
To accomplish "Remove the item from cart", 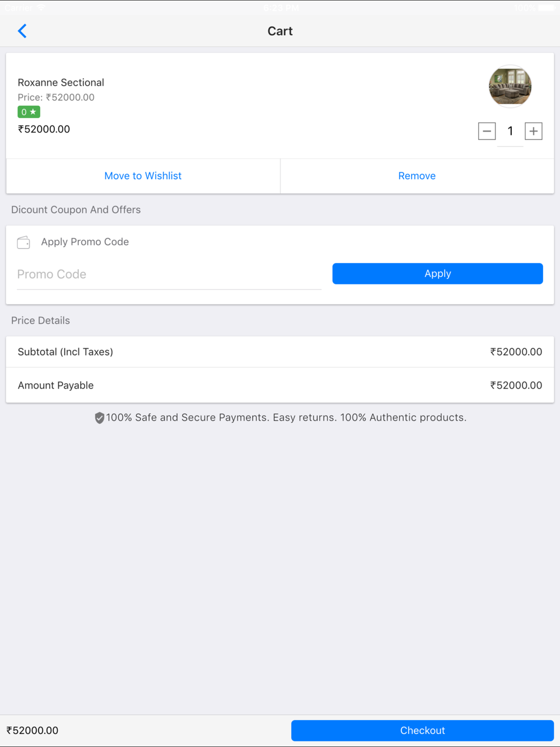I will tap(417, 176).
